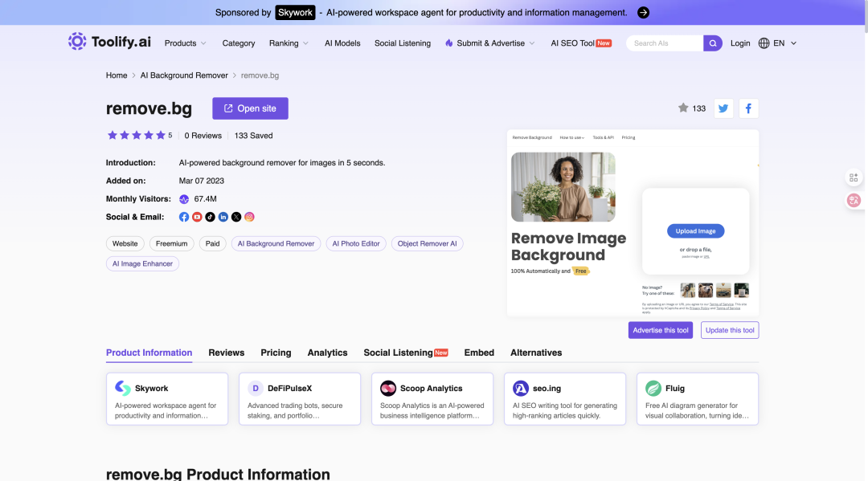Open remove.bg Instagram social icon
Image resolution: width=868 pixels, height=481 pixels.
(250, 217)
